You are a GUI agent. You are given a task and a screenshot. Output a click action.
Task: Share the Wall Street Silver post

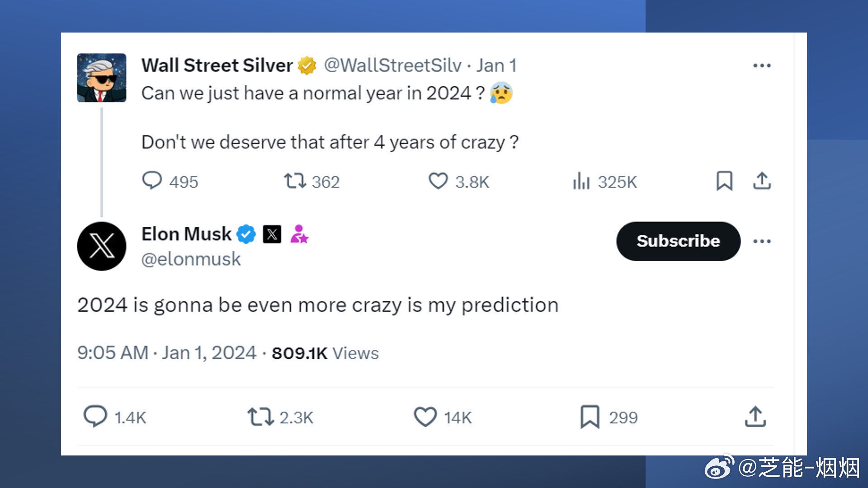762,181
